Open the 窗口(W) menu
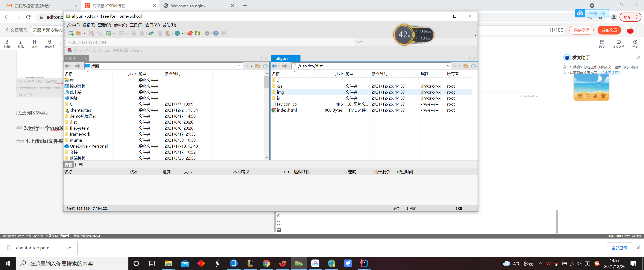The height and width of the screenshot is (270, 644). point(153,25)
